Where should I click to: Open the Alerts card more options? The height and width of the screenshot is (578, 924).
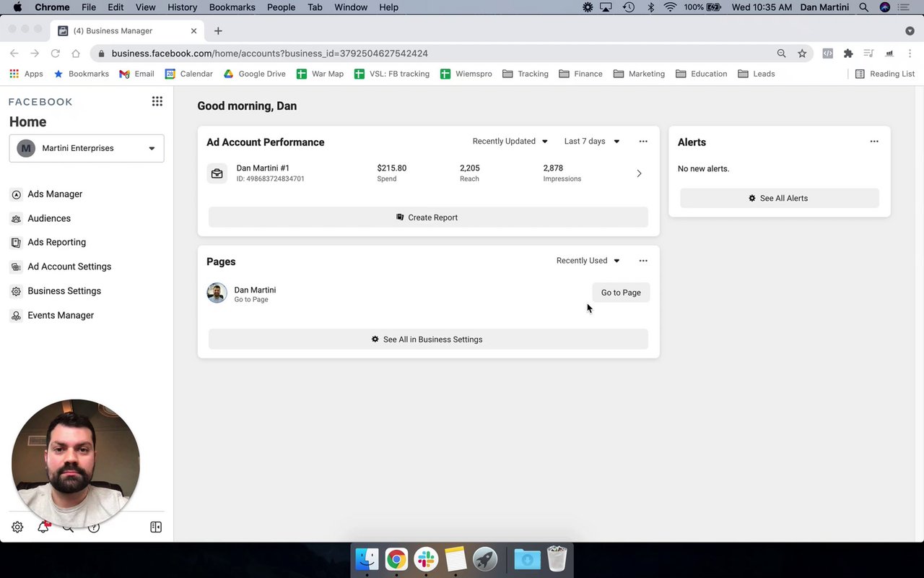pyautogui.click(x=874, y=142)
